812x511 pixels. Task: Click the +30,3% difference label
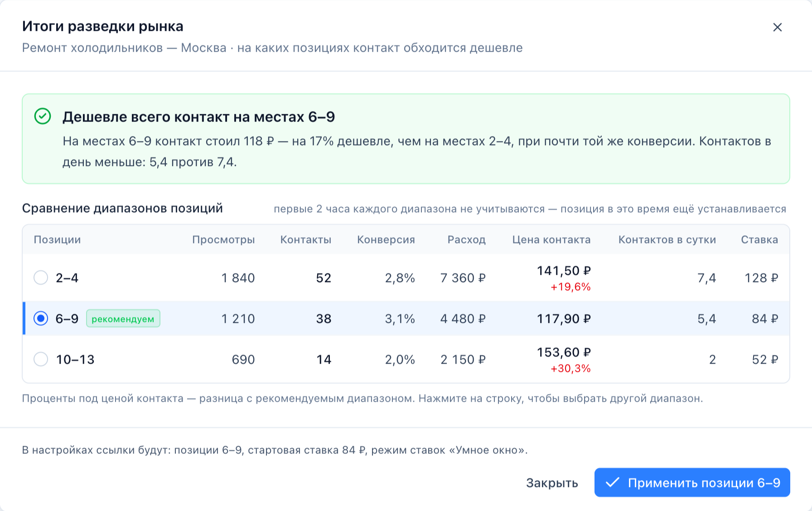click(570, 369)
